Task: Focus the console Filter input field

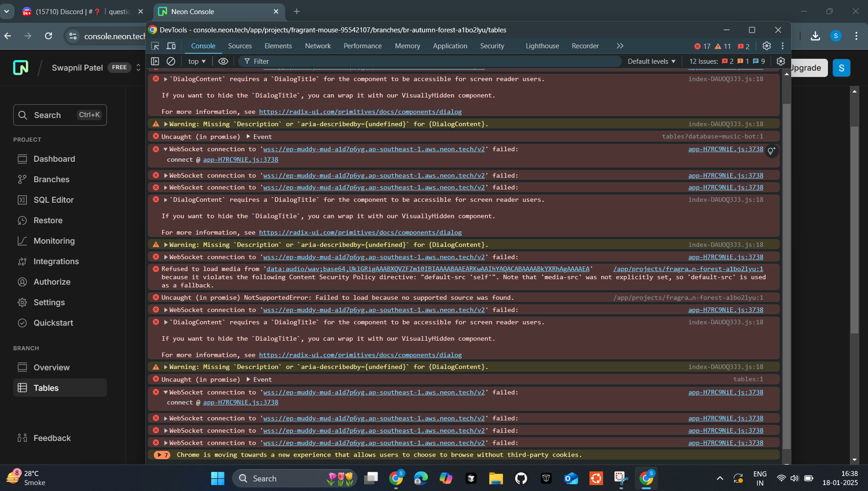Action: click(430, 61)
